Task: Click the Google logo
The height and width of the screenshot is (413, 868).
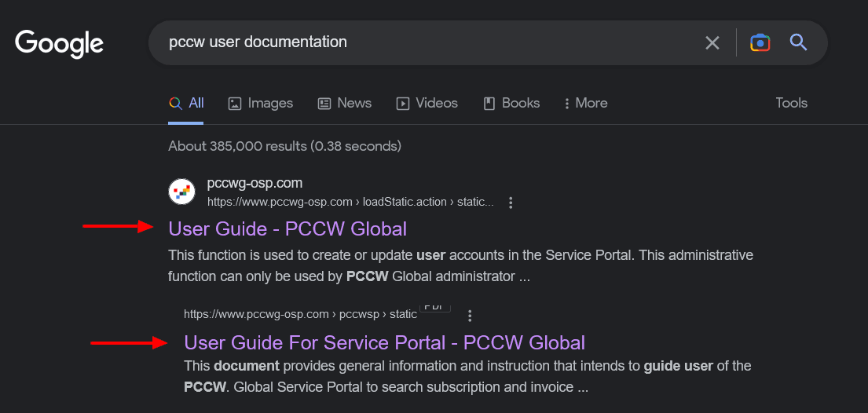Action: pyautogui.click(x=59, y=42)
